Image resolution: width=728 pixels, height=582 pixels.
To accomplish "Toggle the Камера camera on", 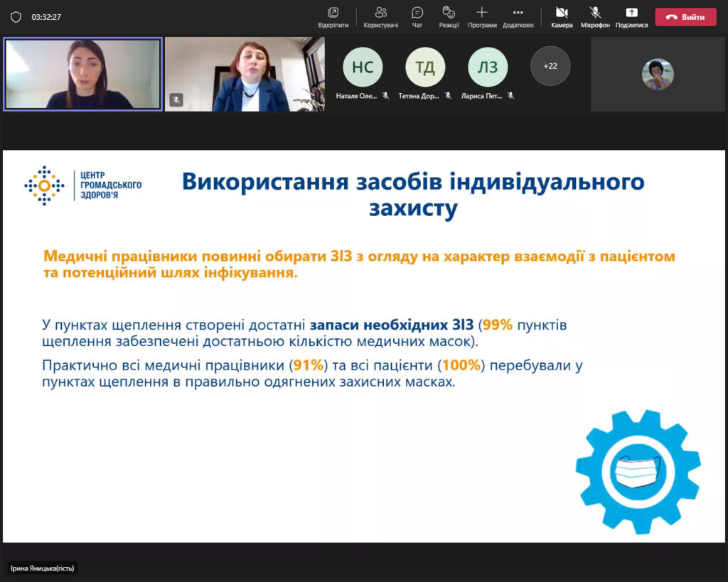I will 562,16.
